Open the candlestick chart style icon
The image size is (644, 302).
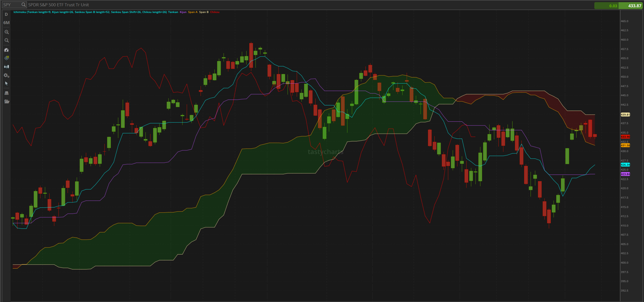[7, 67]
